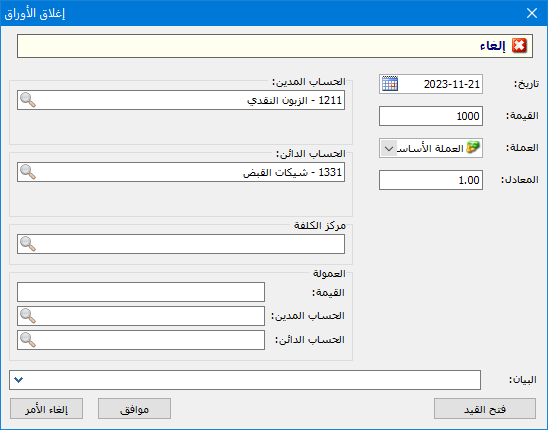This screenshot has width=548, height=430.
Task: Click the مركز الكلفة text field
Action: click(181, 244)
